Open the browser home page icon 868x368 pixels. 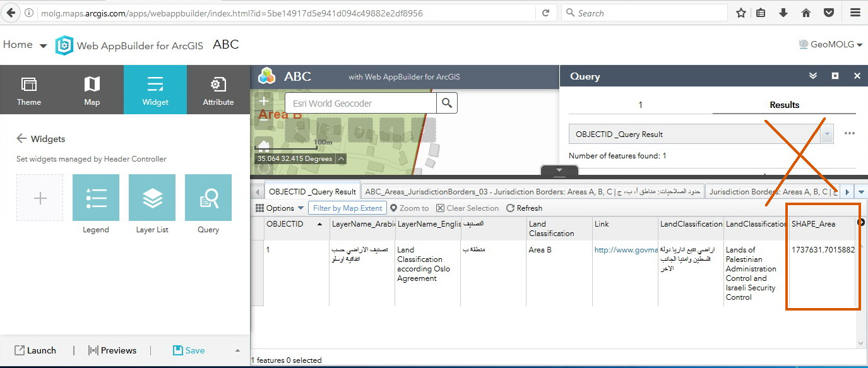pos(806,13)
